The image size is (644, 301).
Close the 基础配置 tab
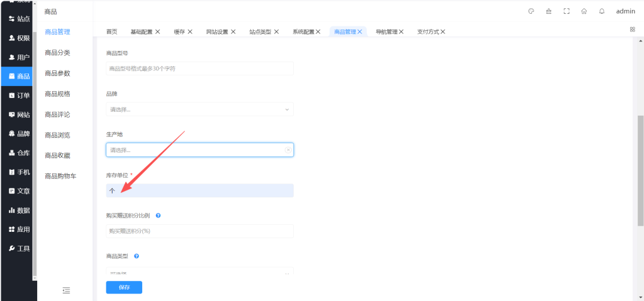point(157,31)
